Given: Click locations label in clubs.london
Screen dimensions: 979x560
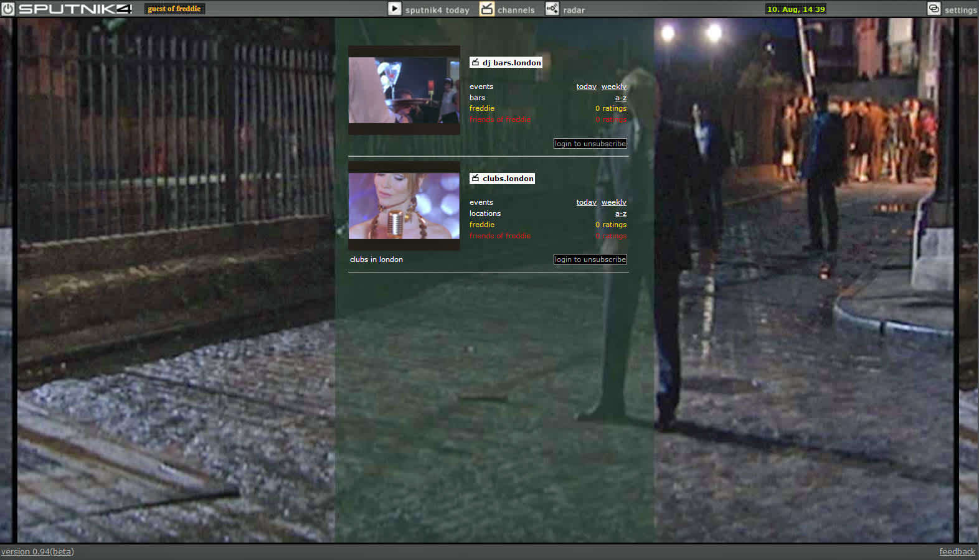Looking at the screenshot, I should click(x=485, y=213).
